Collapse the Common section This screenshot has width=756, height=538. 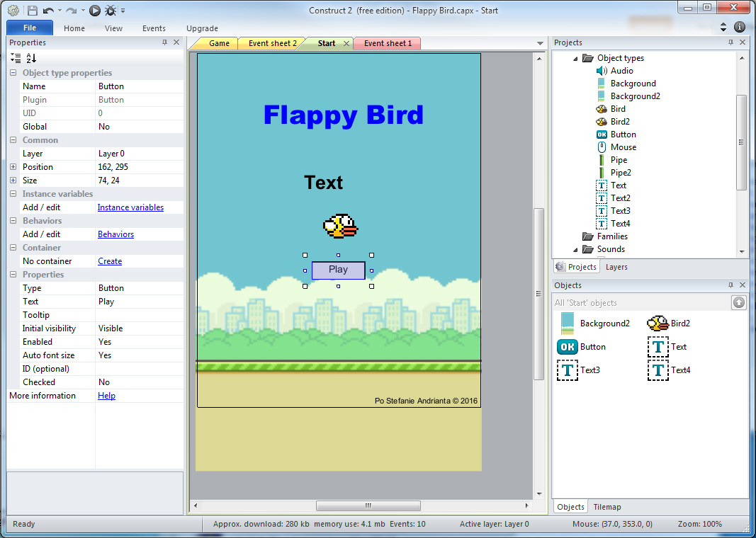coord(13,140)
